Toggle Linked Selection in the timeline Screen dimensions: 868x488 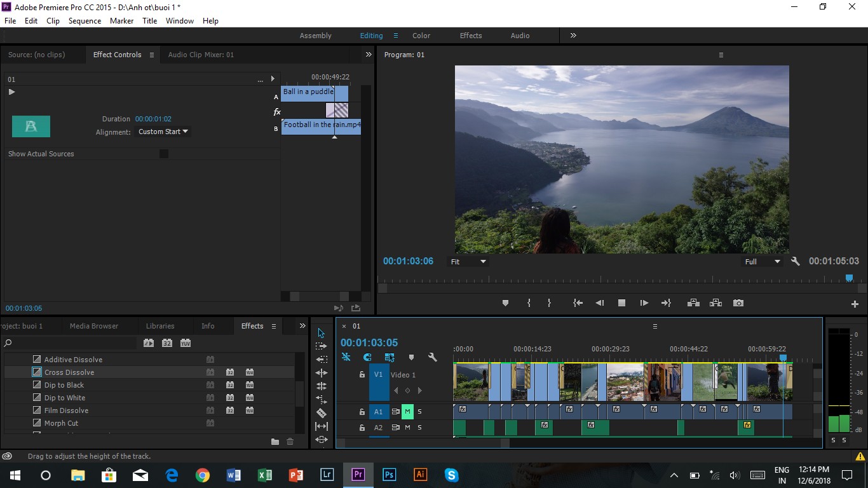point(390,357)
